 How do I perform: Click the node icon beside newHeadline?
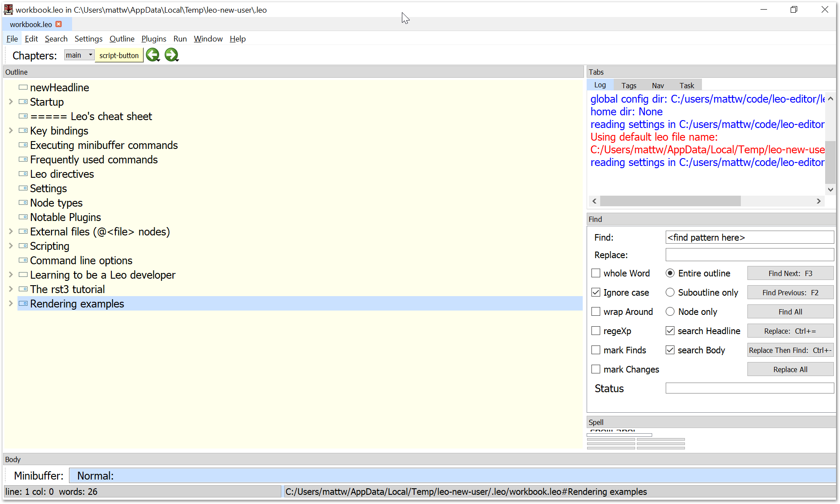point(23,86)
